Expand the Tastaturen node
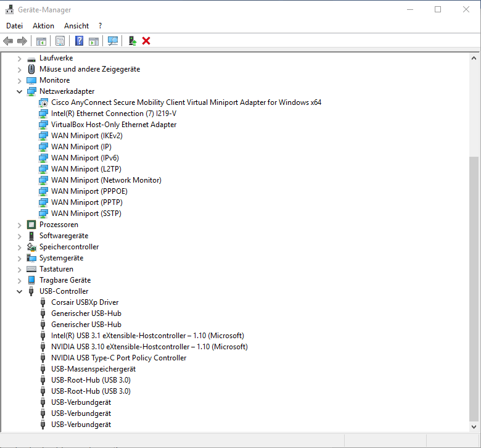 tap(19, 269)
